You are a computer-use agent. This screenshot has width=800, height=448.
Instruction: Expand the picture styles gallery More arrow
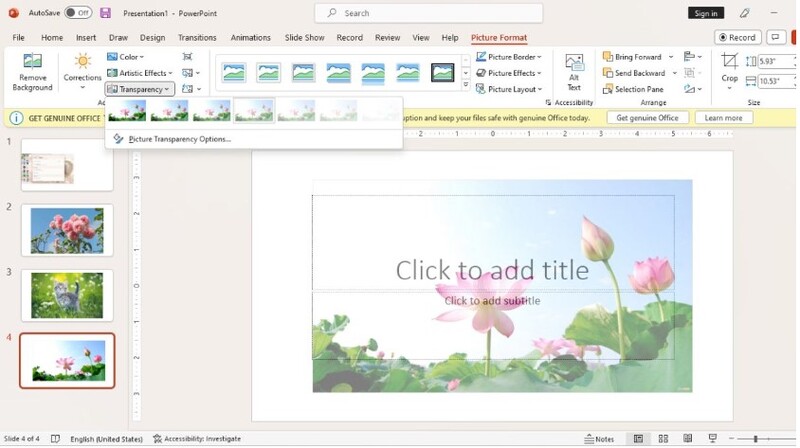point(465,85)
